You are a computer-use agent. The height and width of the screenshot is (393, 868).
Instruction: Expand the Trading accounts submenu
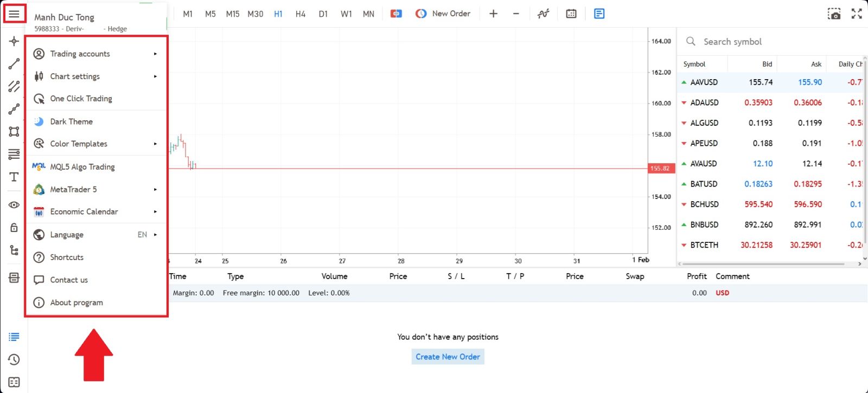[95, 54]
